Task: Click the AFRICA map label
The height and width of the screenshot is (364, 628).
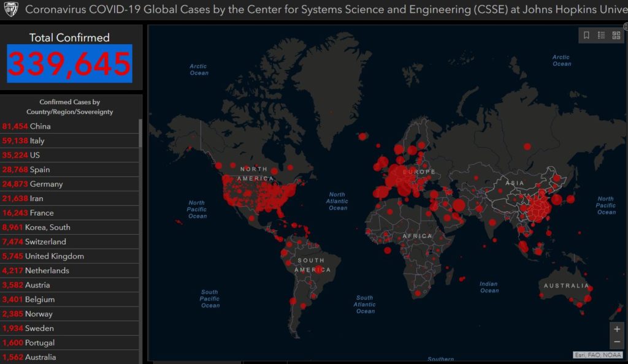Action: click(417, 236)
